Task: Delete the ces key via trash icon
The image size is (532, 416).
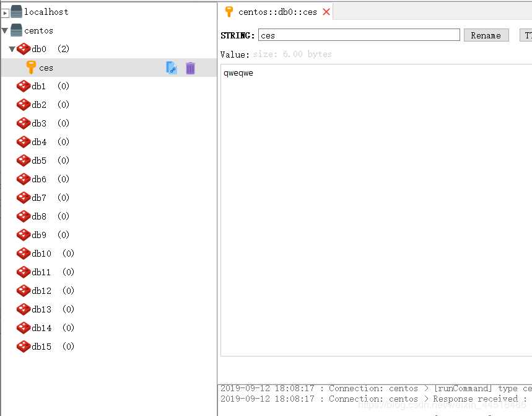Action: click(x=190, y=68)
